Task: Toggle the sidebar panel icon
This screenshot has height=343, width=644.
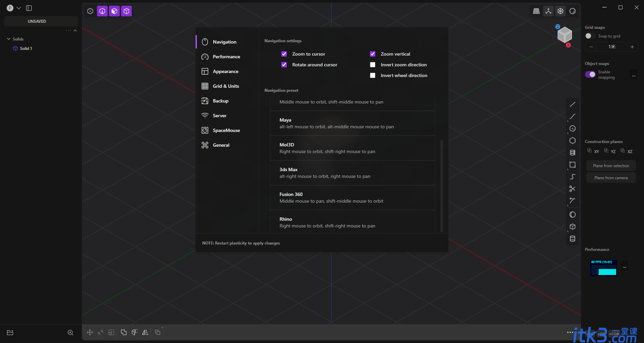Action: click(x=29, y=8)
